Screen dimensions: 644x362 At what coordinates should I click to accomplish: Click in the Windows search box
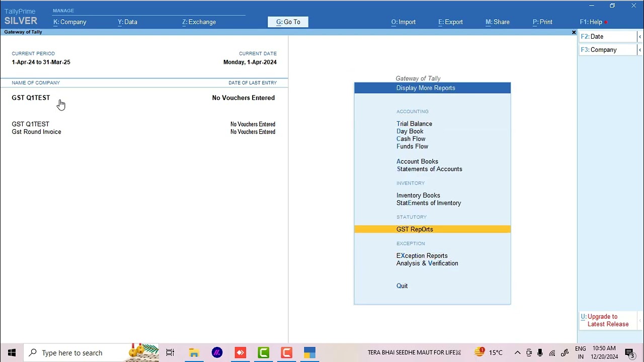tap(92, 352)
